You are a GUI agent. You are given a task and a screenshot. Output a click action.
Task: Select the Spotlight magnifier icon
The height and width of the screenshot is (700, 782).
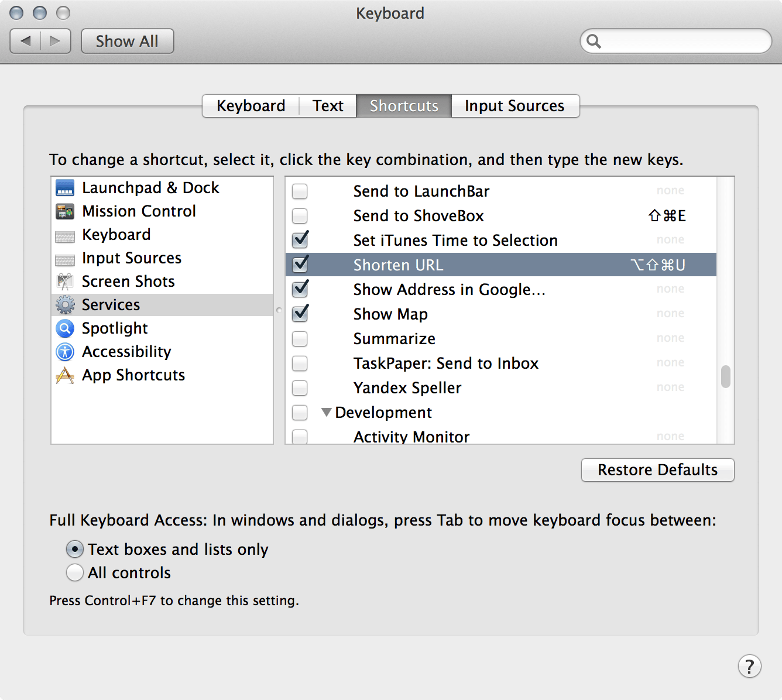point(65,328)
